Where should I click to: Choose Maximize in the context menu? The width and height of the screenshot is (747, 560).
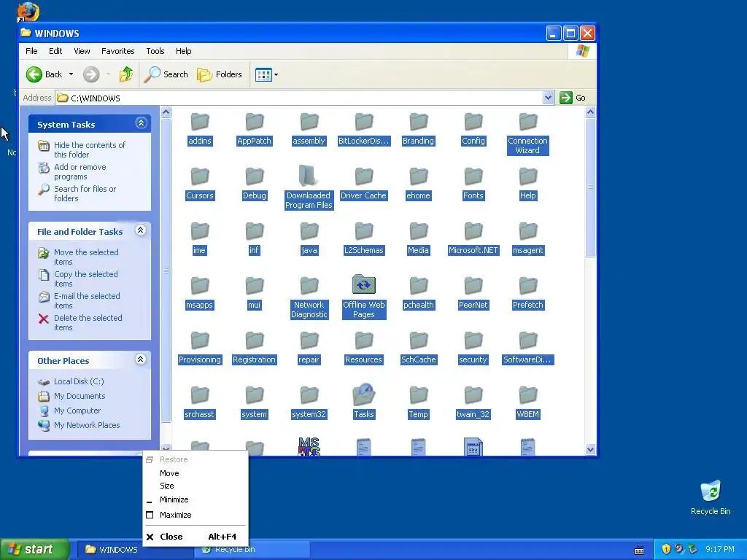pyautogui.click(x=196, y=515)
